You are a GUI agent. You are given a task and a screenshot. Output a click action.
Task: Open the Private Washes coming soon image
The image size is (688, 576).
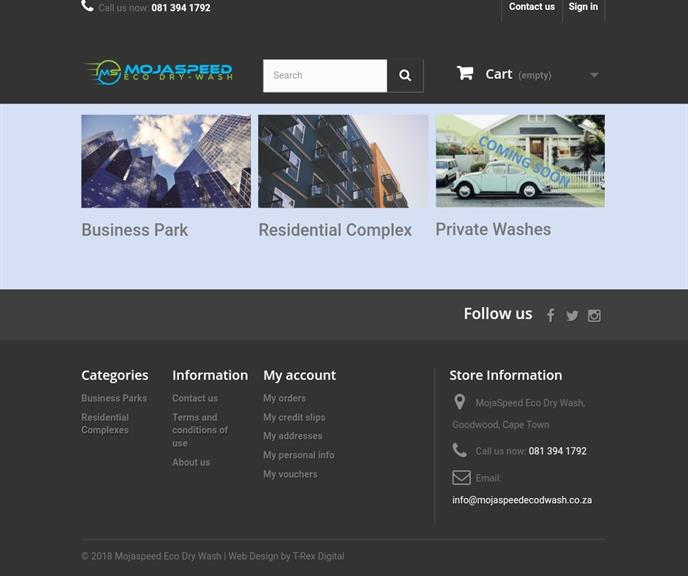520,161
